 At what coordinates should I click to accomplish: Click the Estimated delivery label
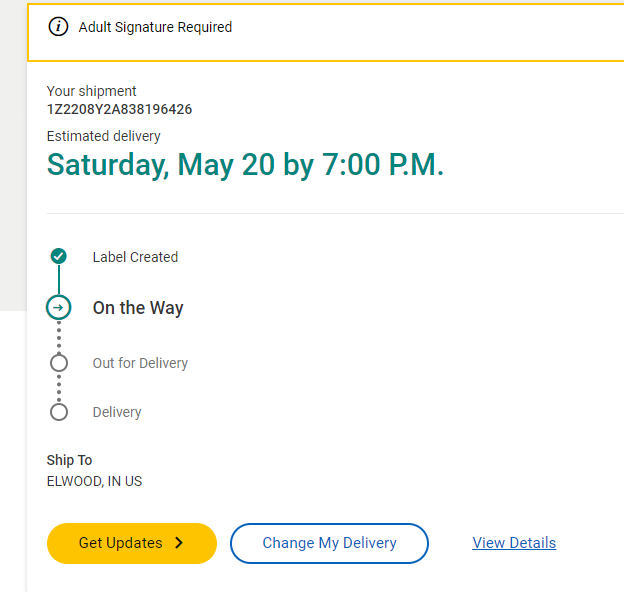click(x=103, y=136)
